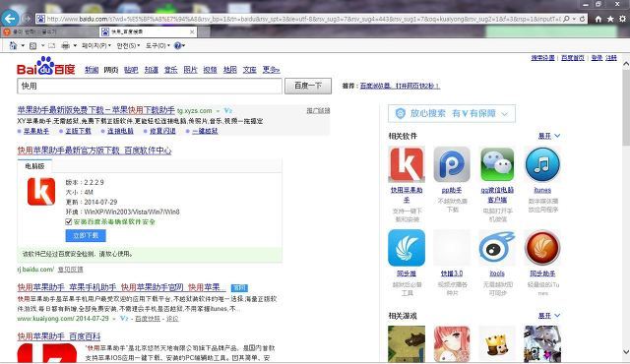Image resolution: width=630 pixels, height=364 pixels.
Task: Open the address bar dropdown arrow
Action: (574, 19)
